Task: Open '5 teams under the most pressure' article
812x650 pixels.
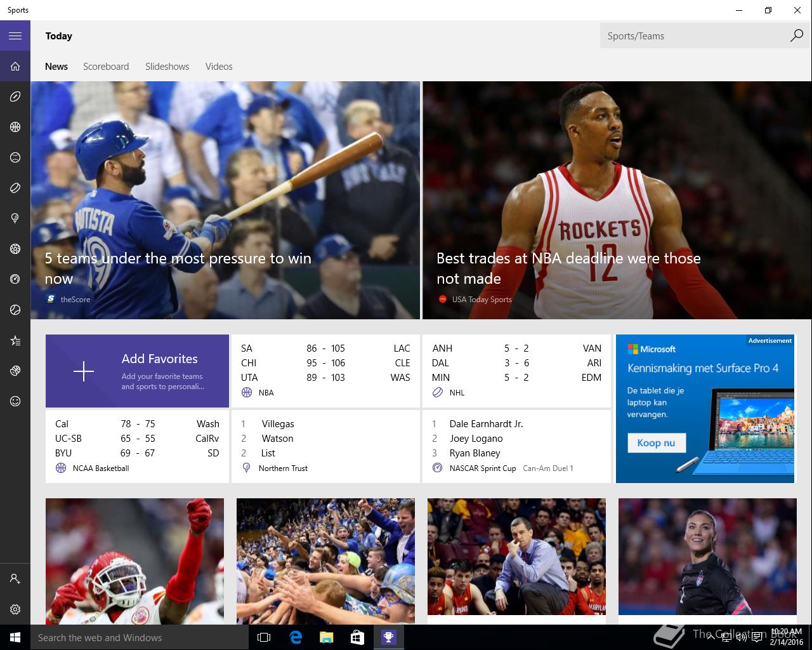Action: 225,200
